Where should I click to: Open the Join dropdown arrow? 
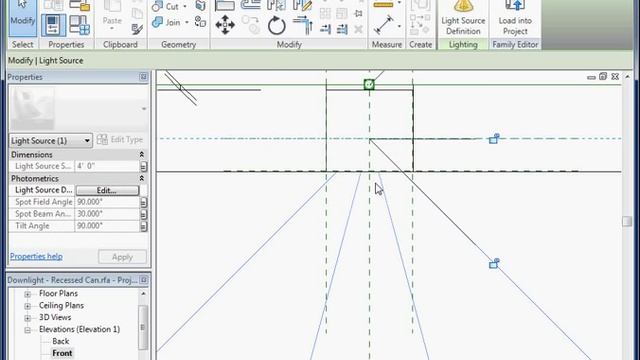(187, 22)
